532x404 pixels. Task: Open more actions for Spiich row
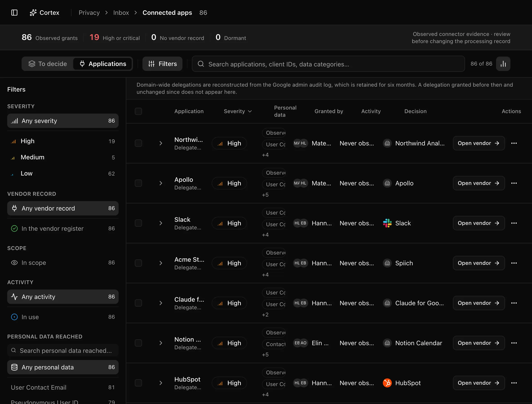pos(514,263)
